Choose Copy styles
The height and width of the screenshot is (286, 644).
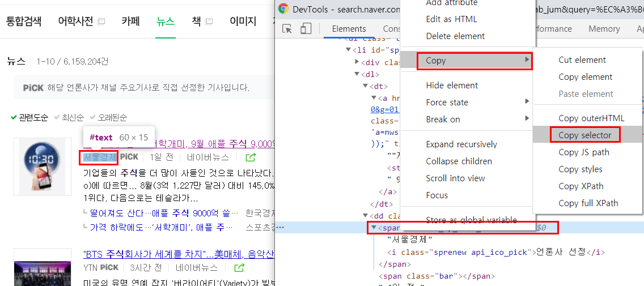pos(587,169)
